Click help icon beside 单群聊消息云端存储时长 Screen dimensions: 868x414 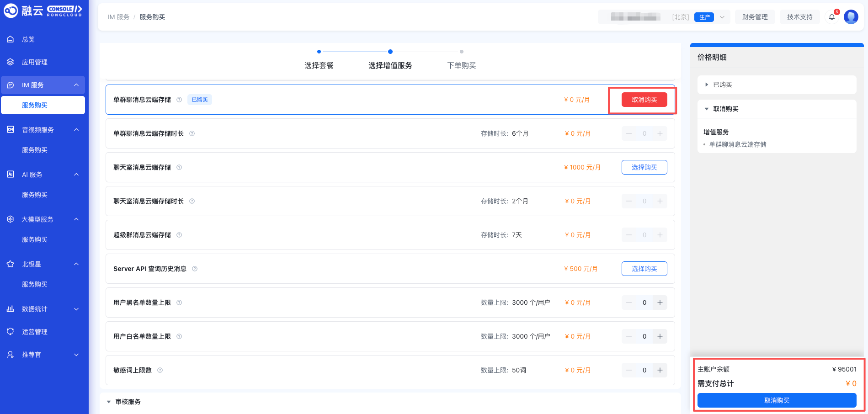(192, 133)
